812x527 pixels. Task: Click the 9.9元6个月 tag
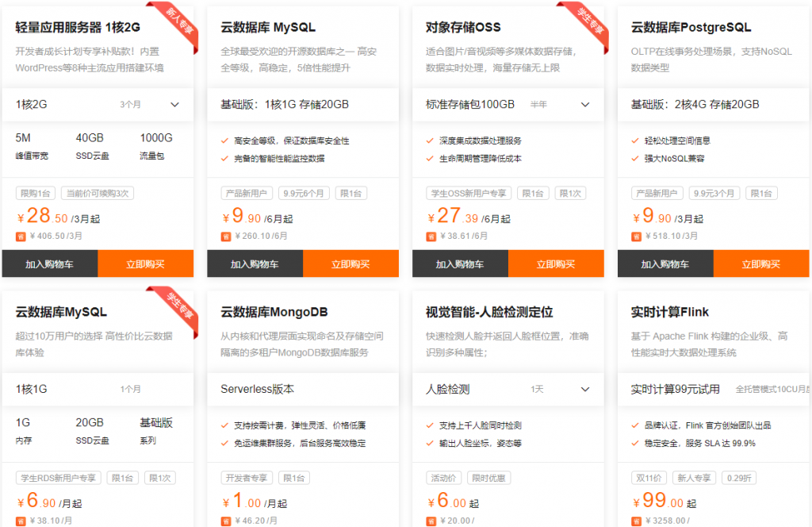tap(304, 194)
